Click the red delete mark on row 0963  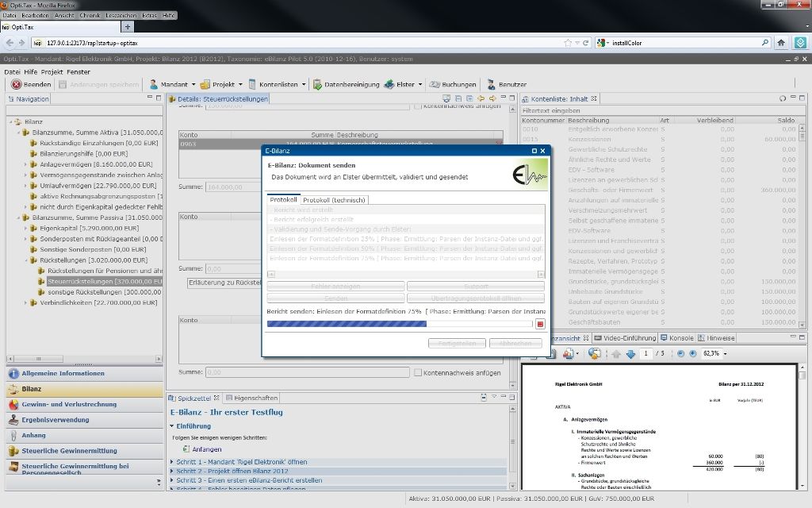click(499, 144)
